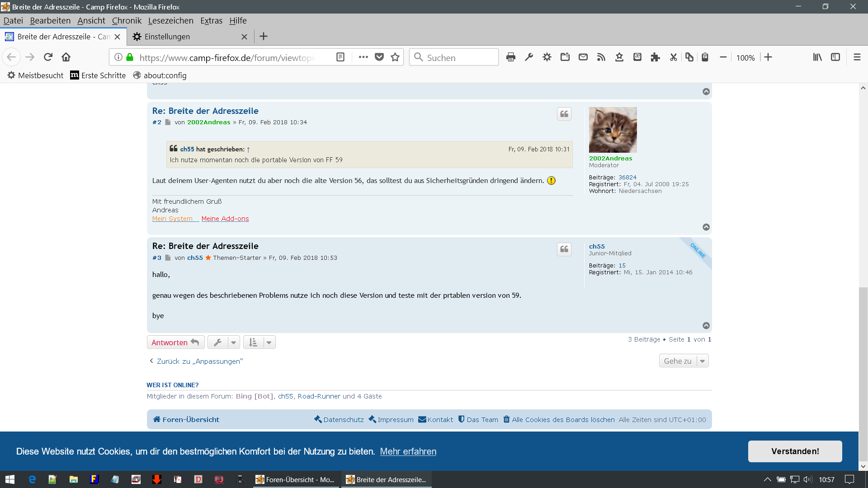Open the library bookshelf icon
Viewport: 868px width, 488px height.
pos(817,57)
